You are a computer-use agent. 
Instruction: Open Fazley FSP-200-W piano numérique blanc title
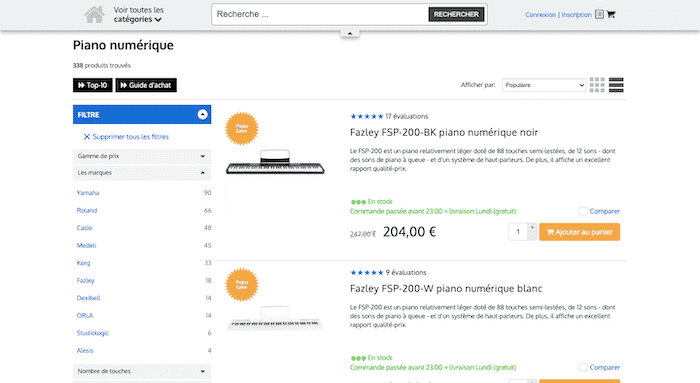446,289
